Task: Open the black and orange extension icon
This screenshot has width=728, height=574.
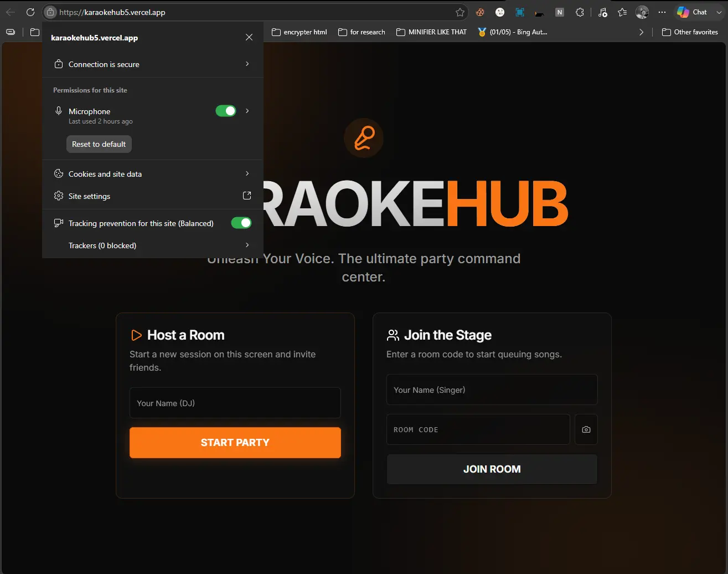Action: [x=540, y=12]
